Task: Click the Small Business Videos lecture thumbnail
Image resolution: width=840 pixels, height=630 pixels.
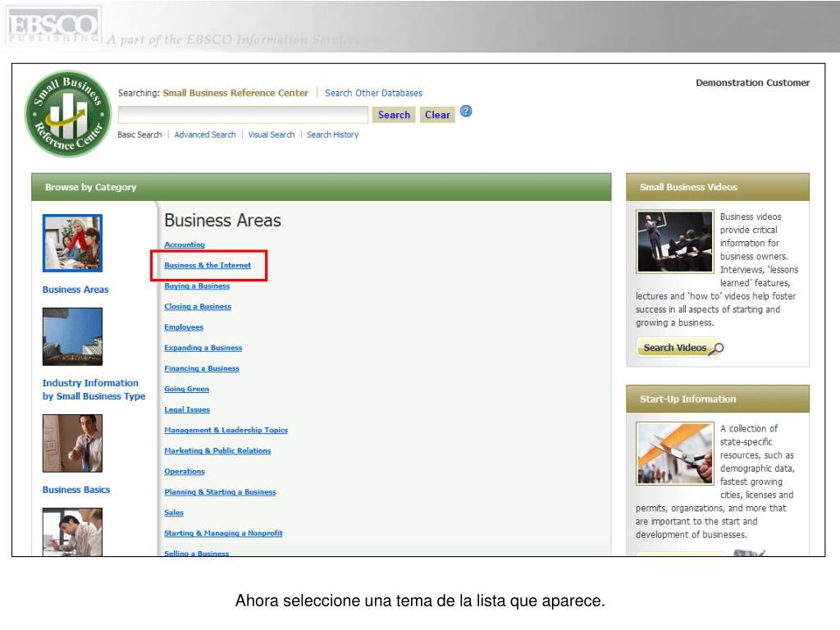Action: [675, 242]
